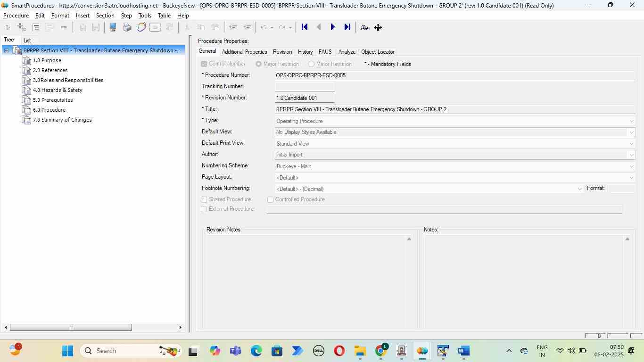The width and height of the screenshot is (644, 362).
Task: Open the Default Print View dropdown
Action: tap(632, 144)
